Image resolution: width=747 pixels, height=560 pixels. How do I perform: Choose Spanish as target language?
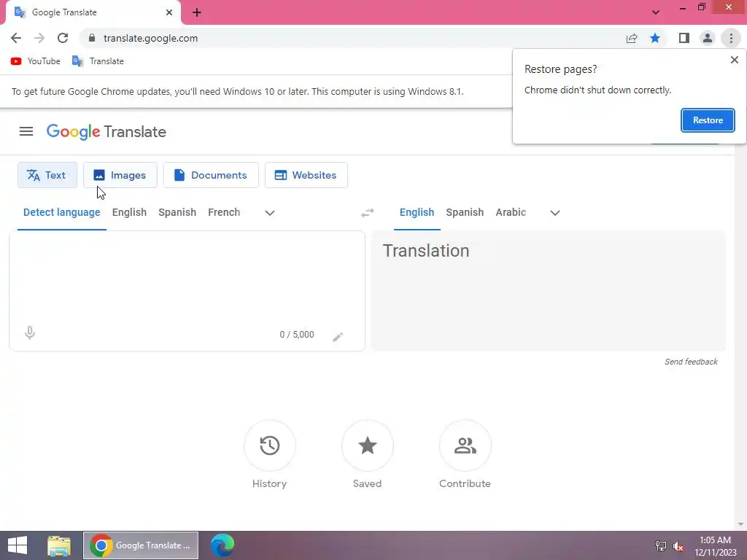pyautogui.click(x=465, y=212)
